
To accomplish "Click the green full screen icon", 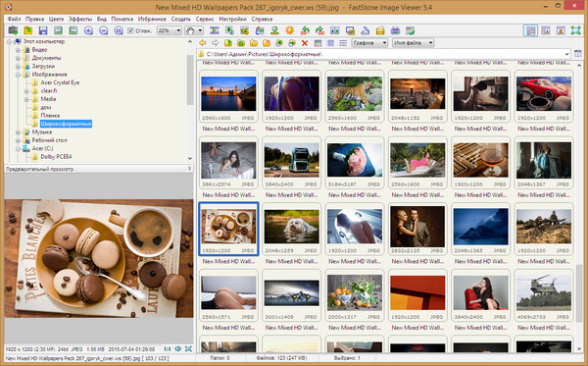I will point(575,30).
